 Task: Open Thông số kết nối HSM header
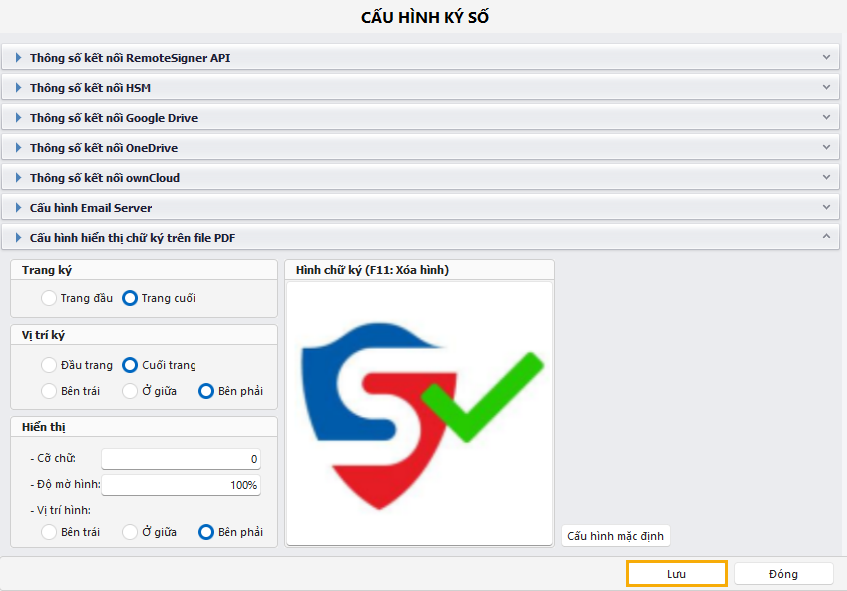click(420, 88)
